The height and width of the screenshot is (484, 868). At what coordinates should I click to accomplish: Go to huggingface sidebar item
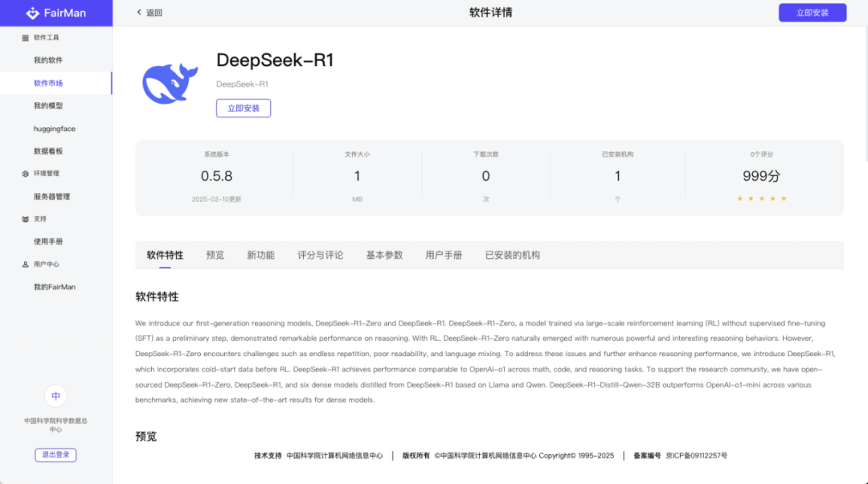pos(55,129)
